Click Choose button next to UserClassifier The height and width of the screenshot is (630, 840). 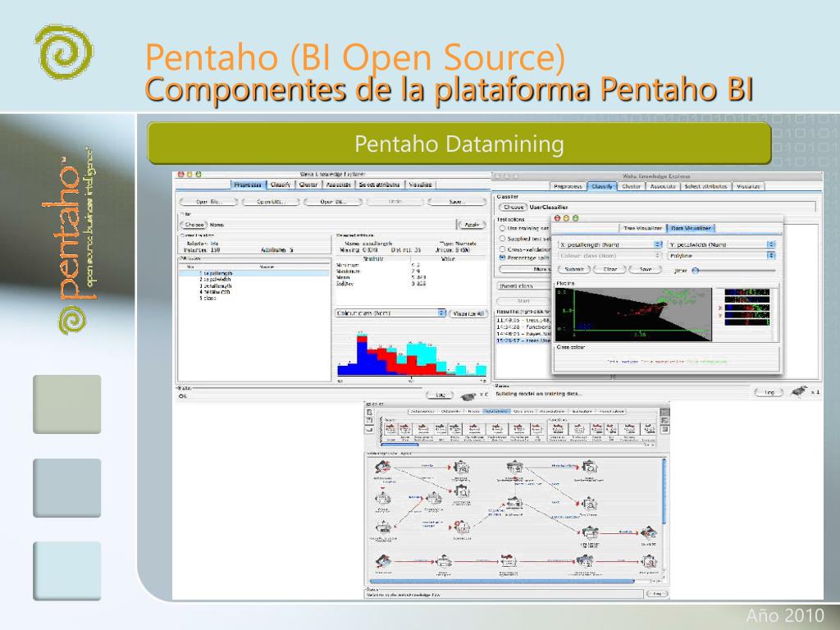pyautogui.click(x=514, y=207)
